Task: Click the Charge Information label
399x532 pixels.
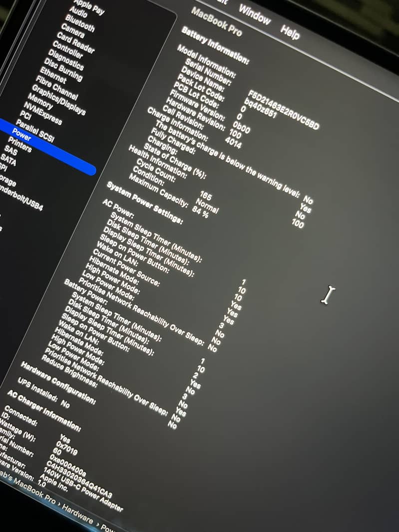Action: click(x=177, y=124)
